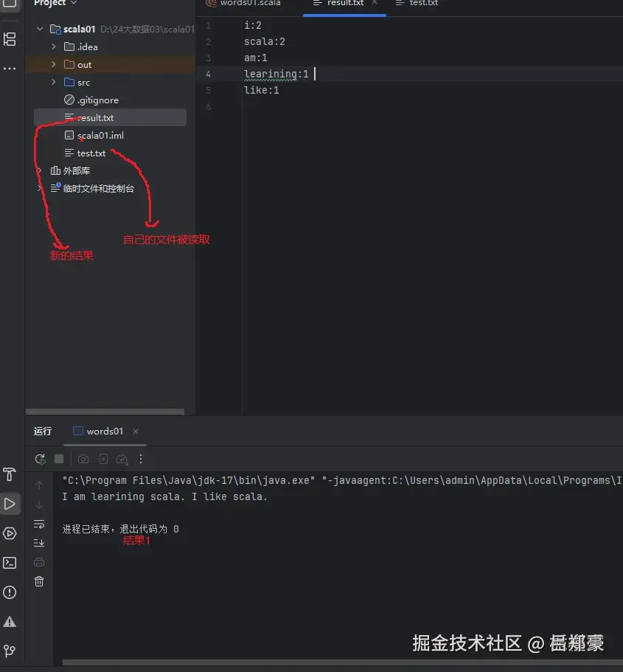Open the Services tool window icon

coord(10,533)
